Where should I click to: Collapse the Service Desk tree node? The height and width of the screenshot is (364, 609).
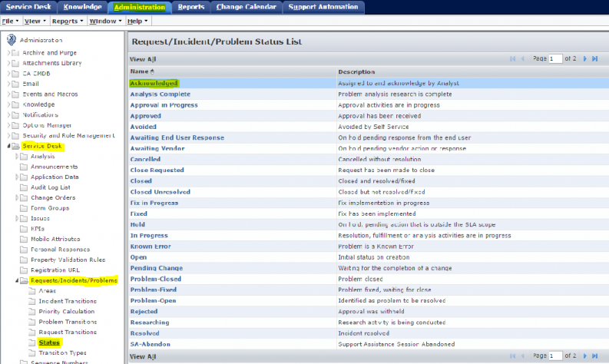point(8,146)
